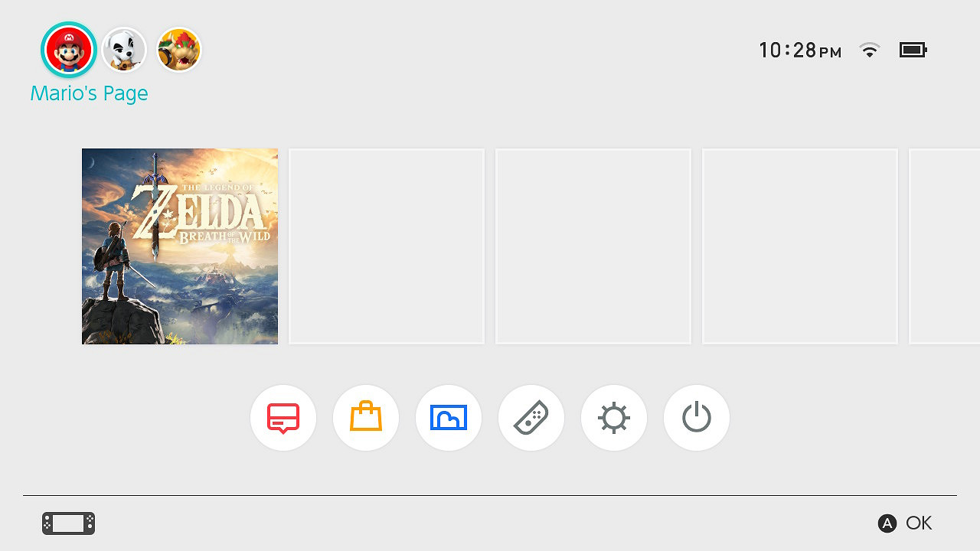Click the battery status indicator
The width and height of the screenshot is (980, 551).
(913, 51)
